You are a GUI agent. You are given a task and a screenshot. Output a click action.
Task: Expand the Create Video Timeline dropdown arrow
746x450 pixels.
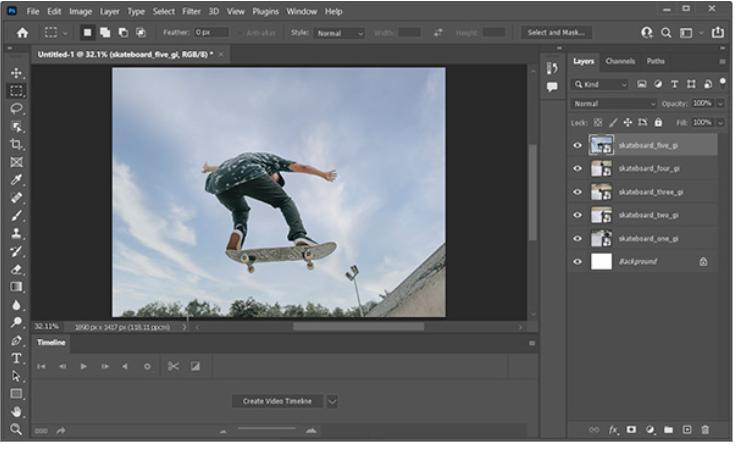pyautogui.click(x=332, y=401)
